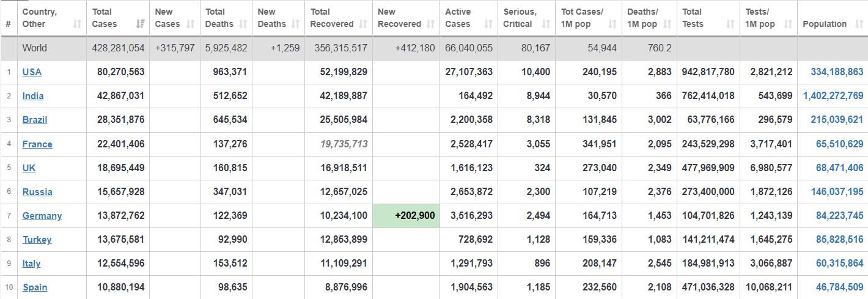Image resolution: width=868 pixels, height=299 pixels.
Task: Open the UK country link
Action: 29,168
